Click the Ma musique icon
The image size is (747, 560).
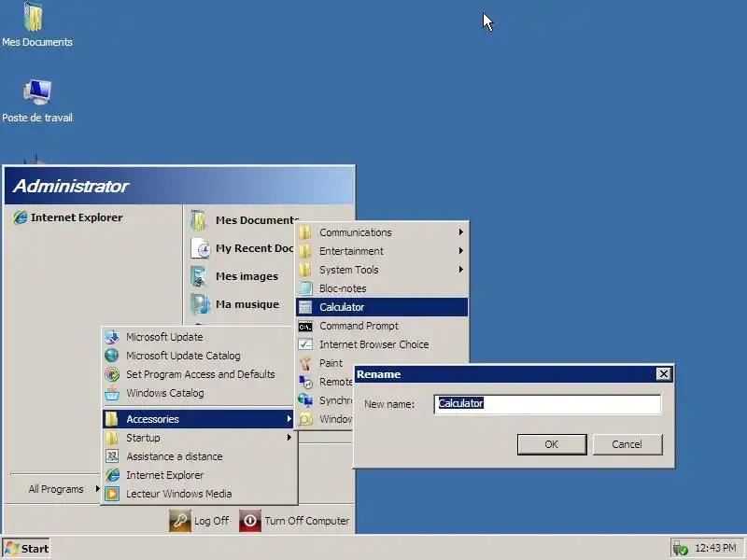[x=200, y=304]
